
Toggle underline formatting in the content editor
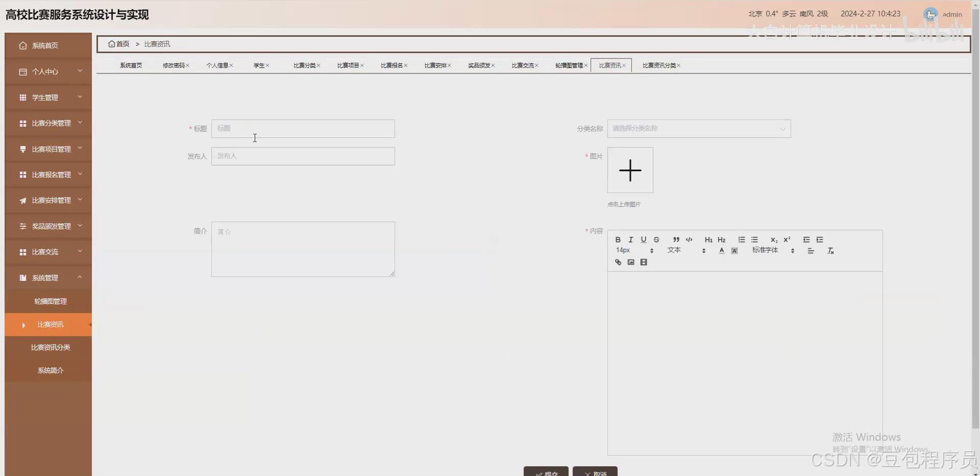click(643, 240)
